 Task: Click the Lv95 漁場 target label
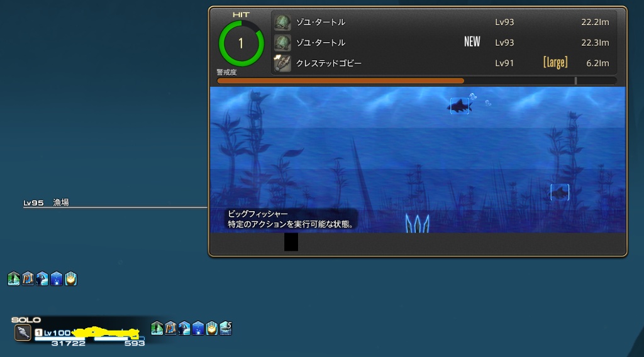tap(46, 202)
